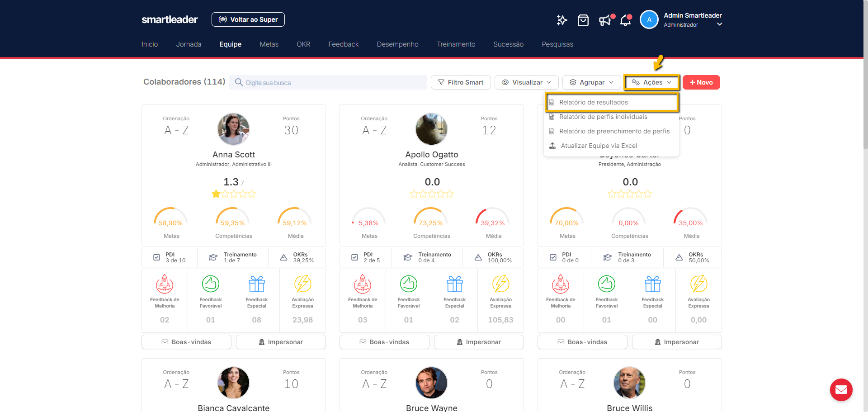Viewport: 868px width, 412px height.
Task: Impersonar Apollo Ogatto
Action: (479, 342)
